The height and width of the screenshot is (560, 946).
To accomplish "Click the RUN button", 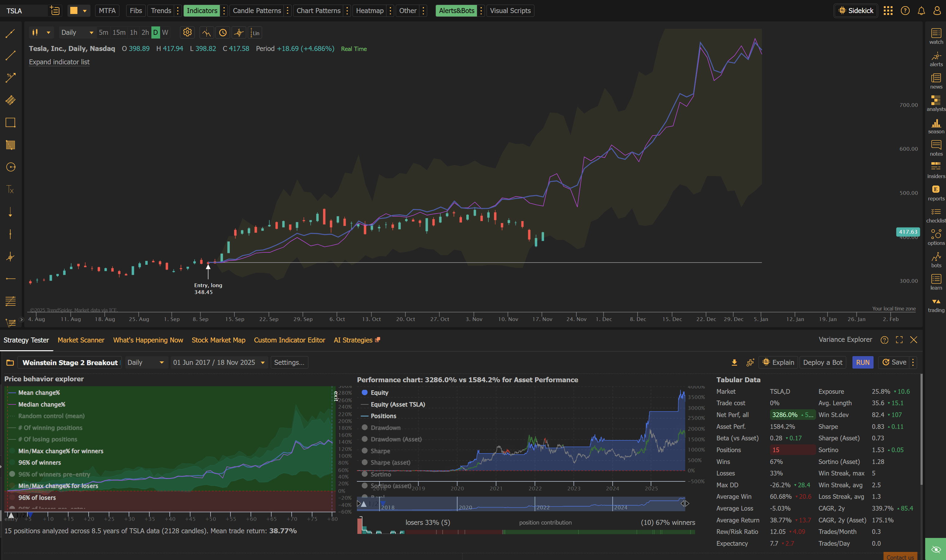I will click(863, 362).
